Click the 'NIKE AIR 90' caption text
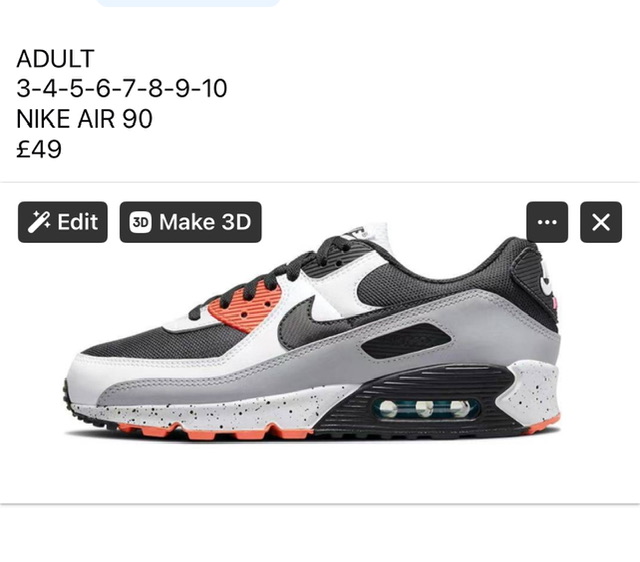Image resolution: width=640 pixels, height=562 pixels. (84, 118)
